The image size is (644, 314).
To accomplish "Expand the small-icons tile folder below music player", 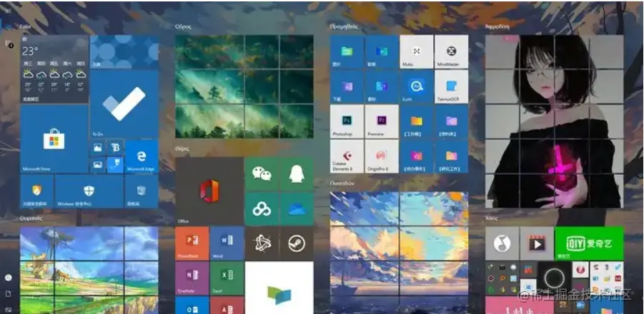I will (x=502, y=278).
